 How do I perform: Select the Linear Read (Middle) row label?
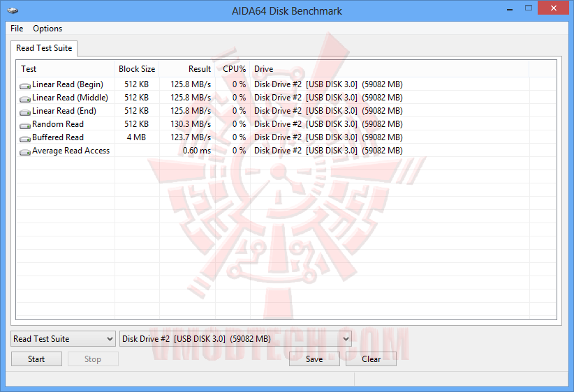71,98
